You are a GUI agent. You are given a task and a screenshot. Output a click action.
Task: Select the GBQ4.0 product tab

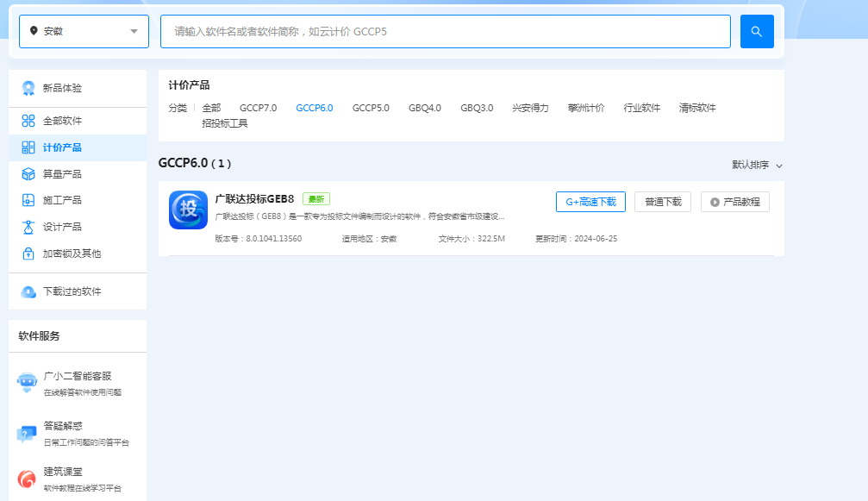coord(424,108)
